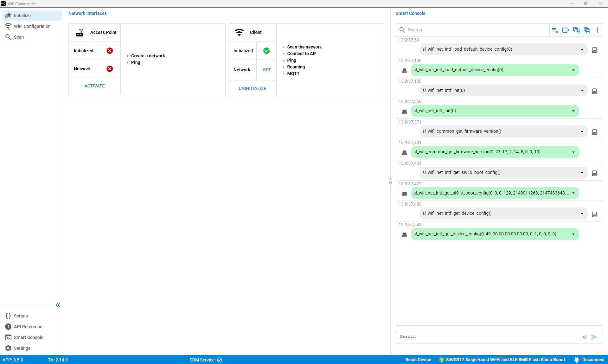Click the 'Roaming' item in Client card
608x364 pixels.
[x=296, y=67]
